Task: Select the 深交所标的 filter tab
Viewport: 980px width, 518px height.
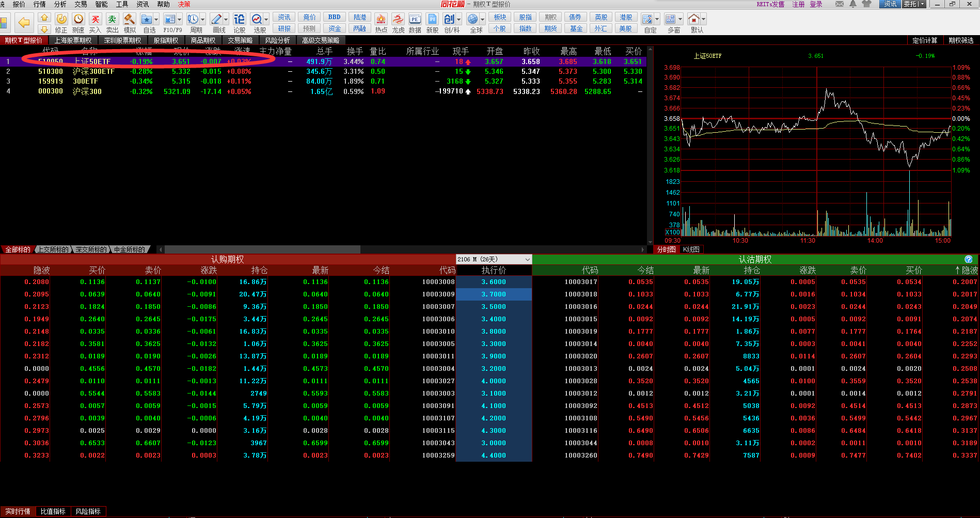Action: (91, 249)
